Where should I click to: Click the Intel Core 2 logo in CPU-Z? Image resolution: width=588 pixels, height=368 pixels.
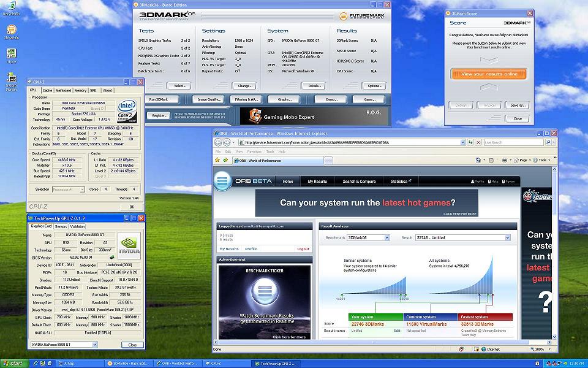[127, 111]
